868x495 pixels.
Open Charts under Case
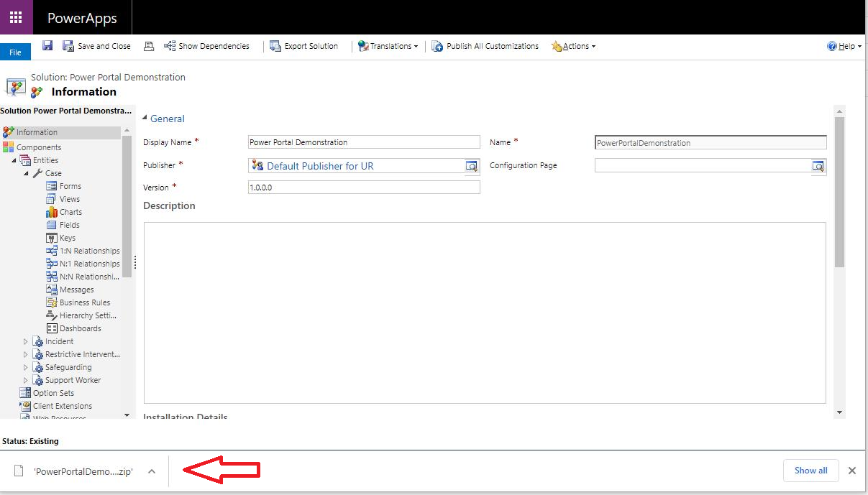click(x=70, y=212)
